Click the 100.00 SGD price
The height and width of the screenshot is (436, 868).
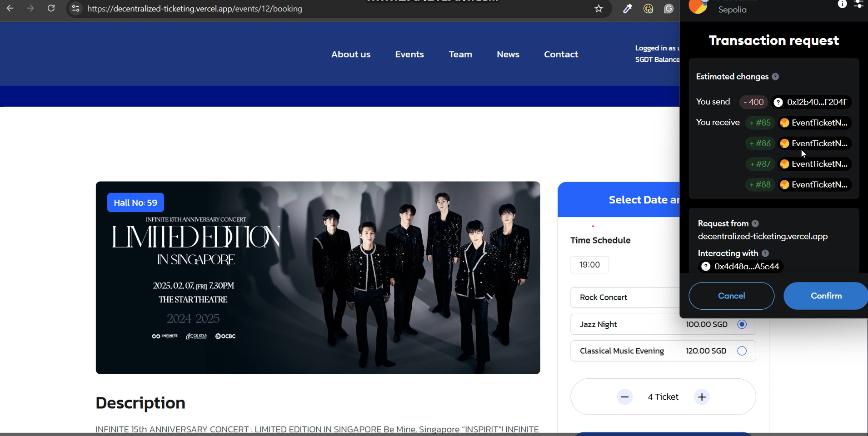coord(707,324)
